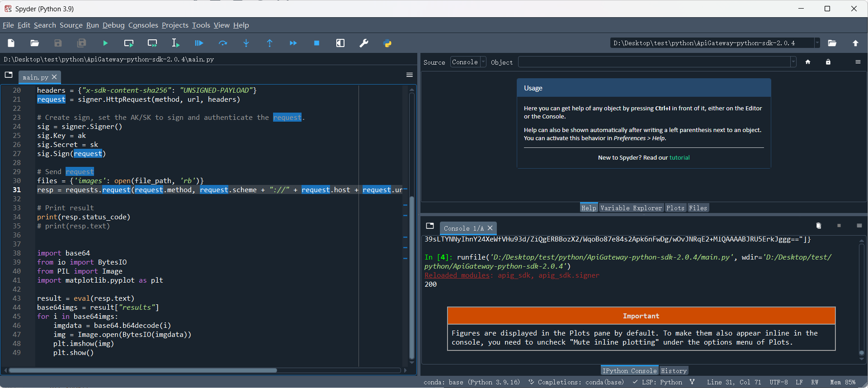Open the Spyder tutorial link
This screenshot has height=388, width=868.
[x=679, y=158]
